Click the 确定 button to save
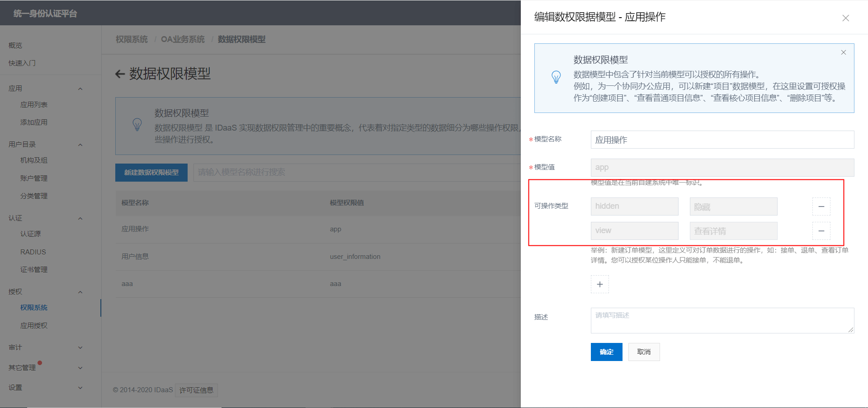The width and height of the screenshot is (868, 408). point(606,352)
